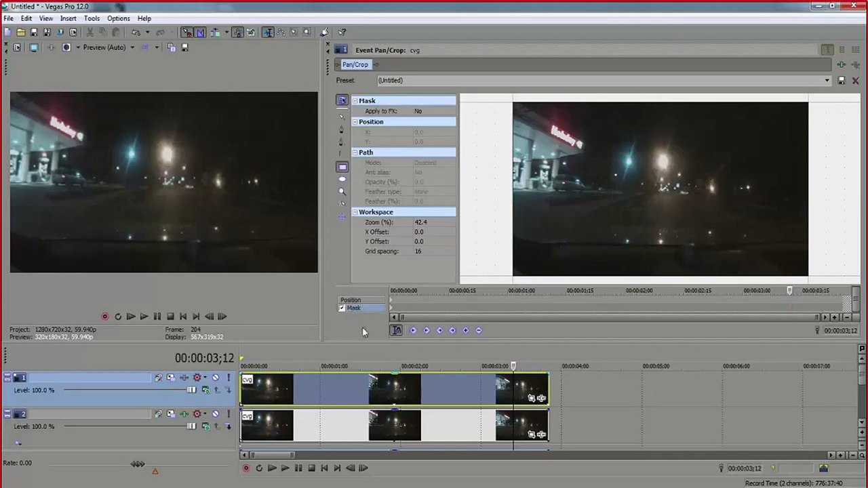Toggle the Mask checkbox in keyframe list
868x488 pixels.
click(x=342, y=308)
